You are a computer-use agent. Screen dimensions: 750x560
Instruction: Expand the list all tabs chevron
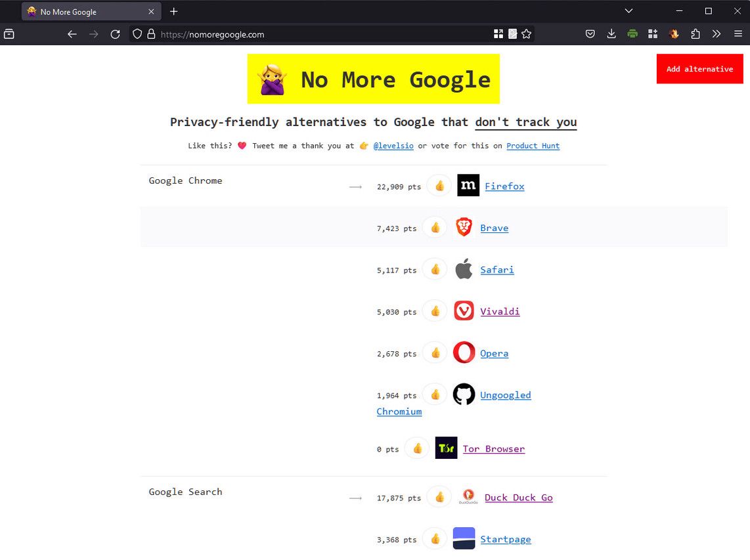click(629, 11)
